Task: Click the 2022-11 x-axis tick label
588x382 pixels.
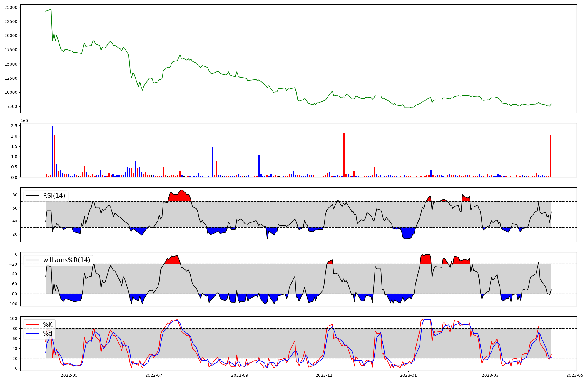Action: pyautogui.click(x=324, y=375)
